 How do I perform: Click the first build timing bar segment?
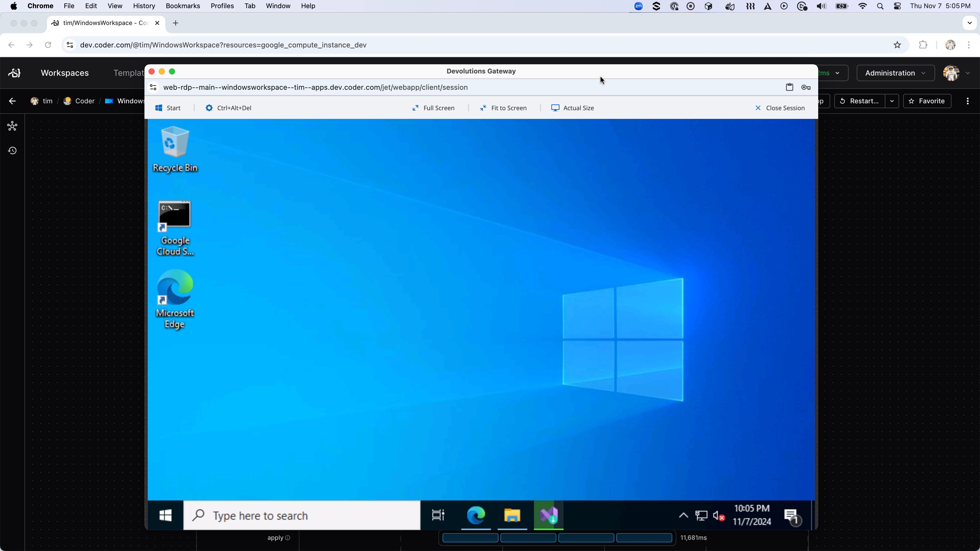470,538
